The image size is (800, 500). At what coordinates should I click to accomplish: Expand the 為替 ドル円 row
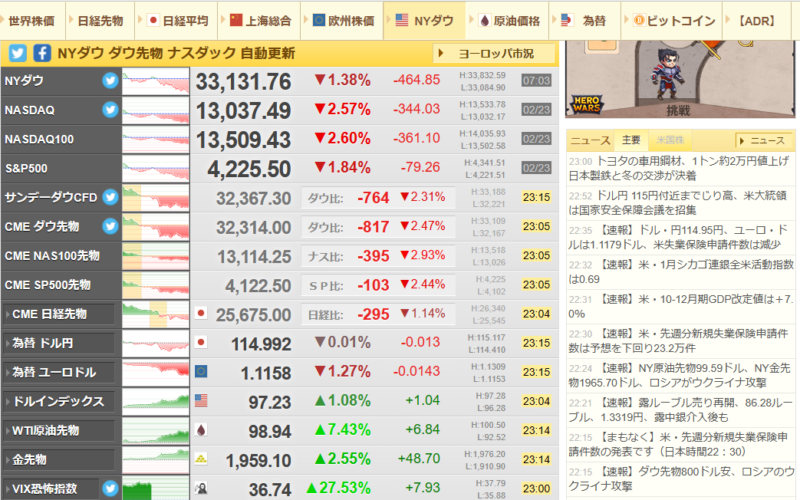[59, 343]
